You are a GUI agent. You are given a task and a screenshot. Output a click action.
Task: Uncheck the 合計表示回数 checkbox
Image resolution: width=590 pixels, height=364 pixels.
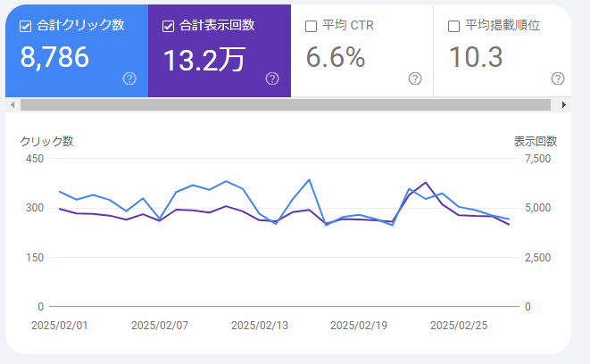pos(168,27)
